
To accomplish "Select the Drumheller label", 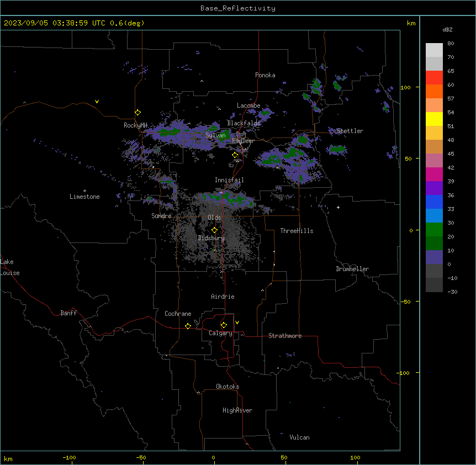I will point(352,269).
